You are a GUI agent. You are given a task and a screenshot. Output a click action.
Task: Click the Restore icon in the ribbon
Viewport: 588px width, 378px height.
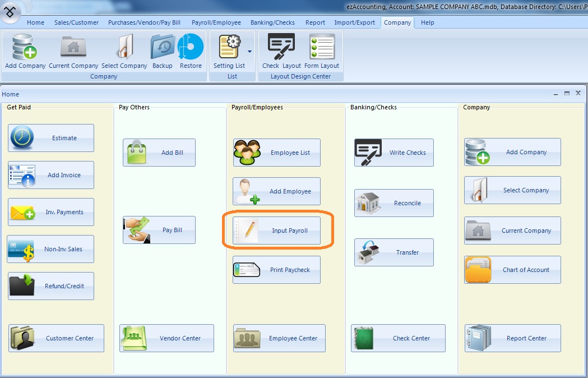click(x=191, y=52)
